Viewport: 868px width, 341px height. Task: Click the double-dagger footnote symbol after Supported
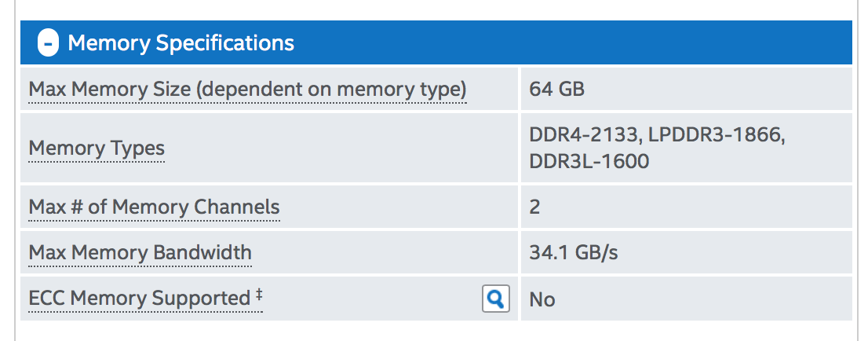258,295
